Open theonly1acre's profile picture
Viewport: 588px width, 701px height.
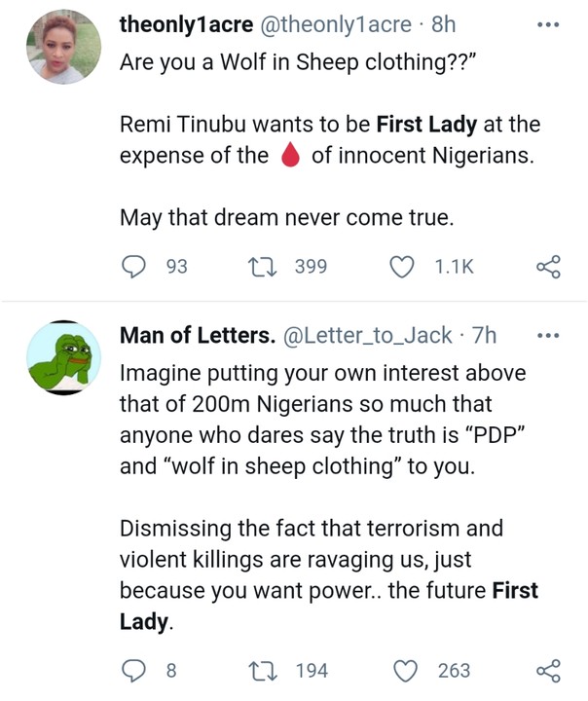click(63, 47)
